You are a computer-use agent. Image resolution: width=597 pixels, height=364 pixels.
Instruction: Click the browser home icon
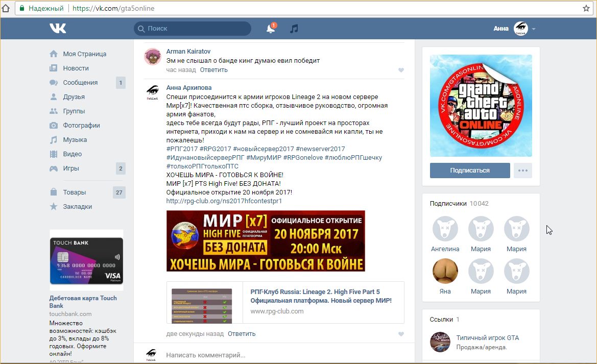click(x=5, y=8)
